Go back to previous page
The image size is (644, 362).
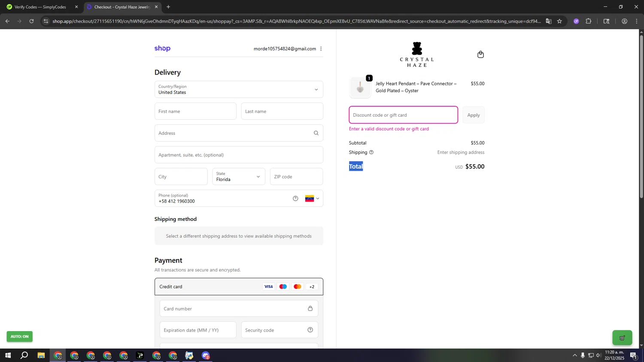(7, 21)
